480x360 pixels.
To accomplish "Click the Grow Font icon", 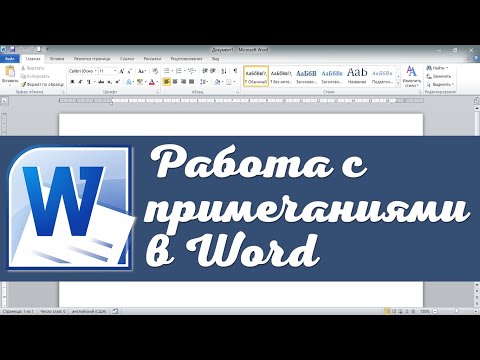I will click(122, 71).
